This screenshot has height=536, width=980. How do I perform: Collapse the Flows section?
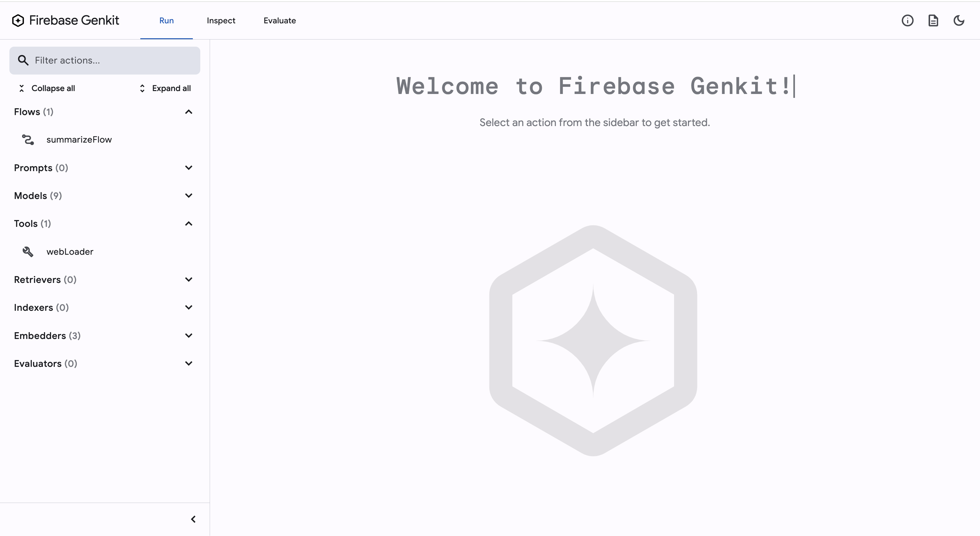(188, 111)
